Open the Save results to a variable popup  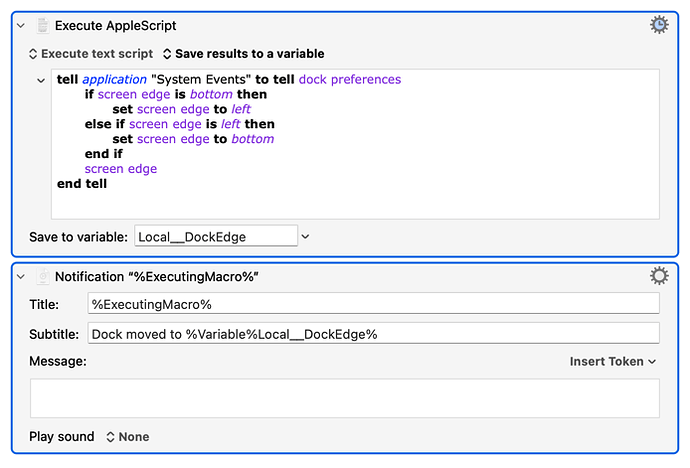(x=243, y=54)
